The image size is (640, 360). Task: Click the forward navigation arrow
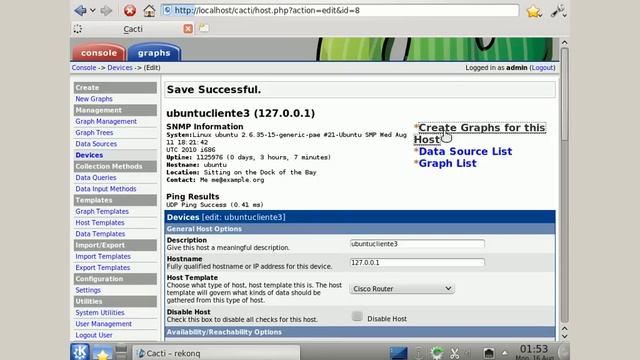coord(106,10)
